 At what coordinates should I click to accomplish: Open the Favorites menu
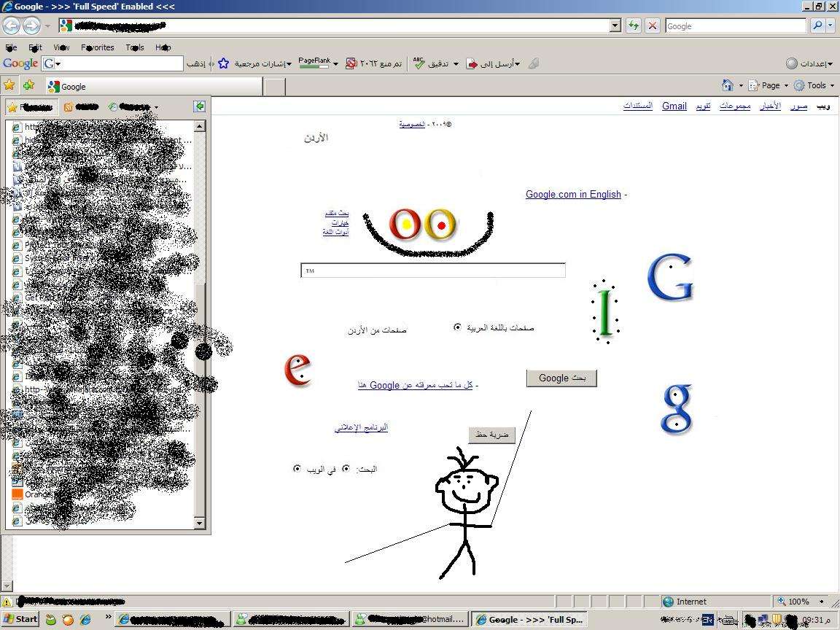(x=98, y=47)
